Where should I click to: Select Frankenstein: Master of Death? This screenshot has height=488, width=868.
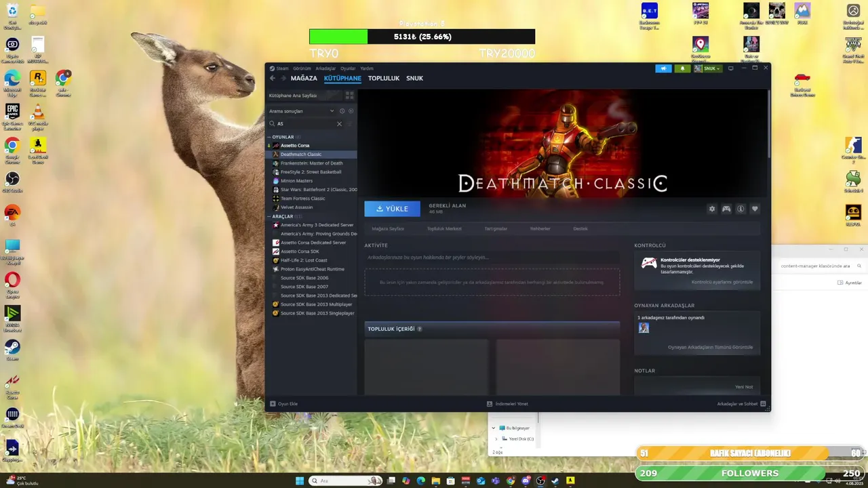click(x=312, y=163)
